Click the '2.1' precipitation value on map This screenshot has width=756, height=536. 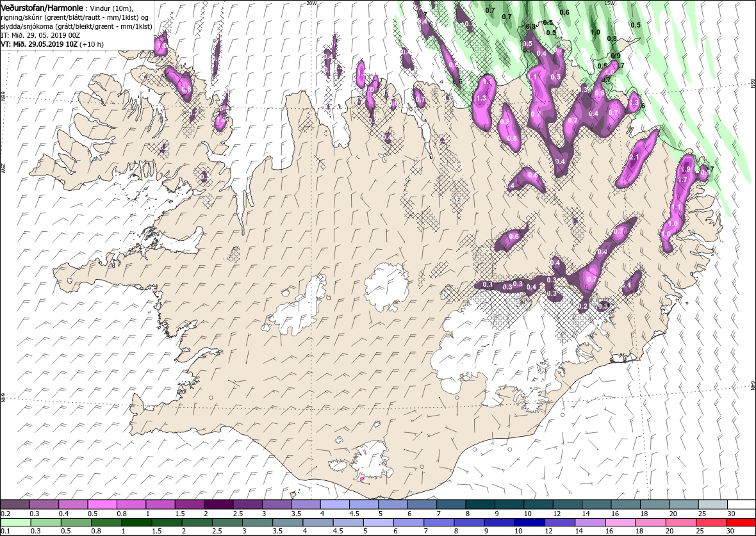tap(634, 157)
